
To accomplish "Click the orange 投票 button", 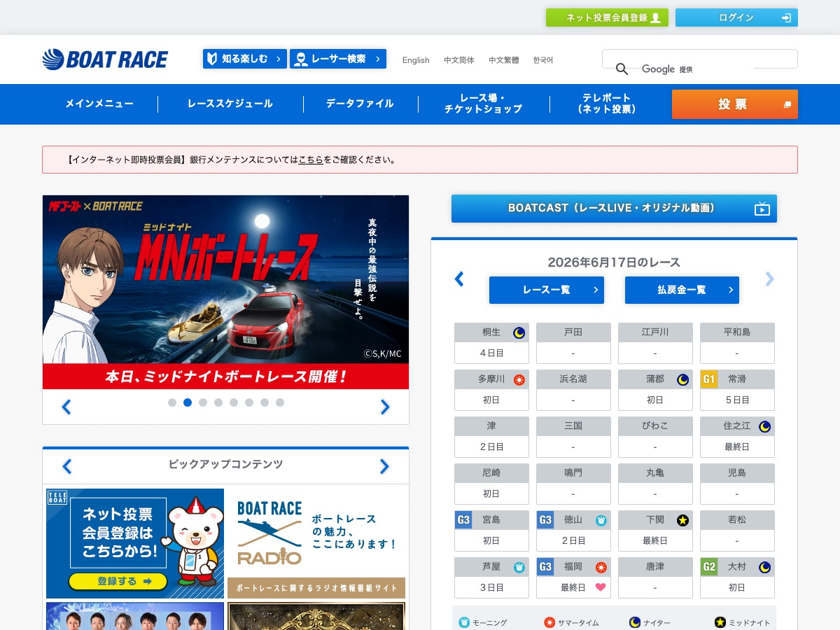I will pyautogui.click(x=734, y=104).
